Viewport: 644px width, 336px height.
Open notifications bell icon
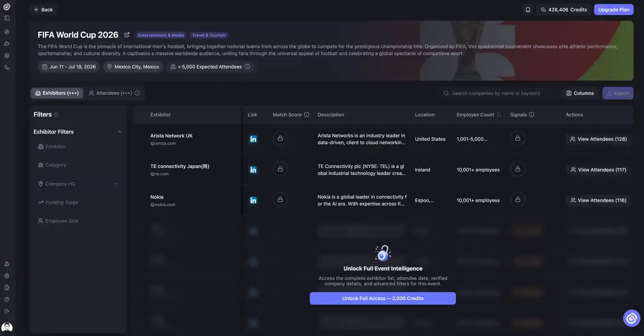pos(528,10)
